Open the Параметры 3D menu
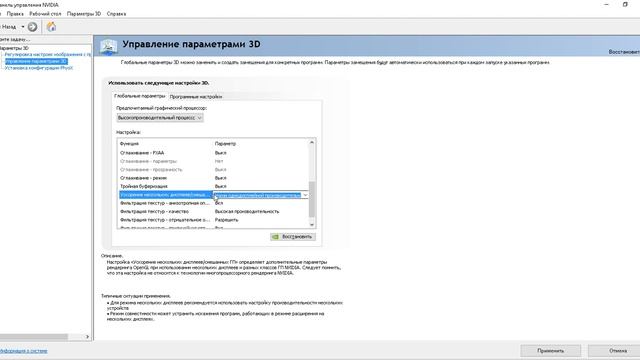This screenshot has height=360, width=640. [x=84, y=13]
